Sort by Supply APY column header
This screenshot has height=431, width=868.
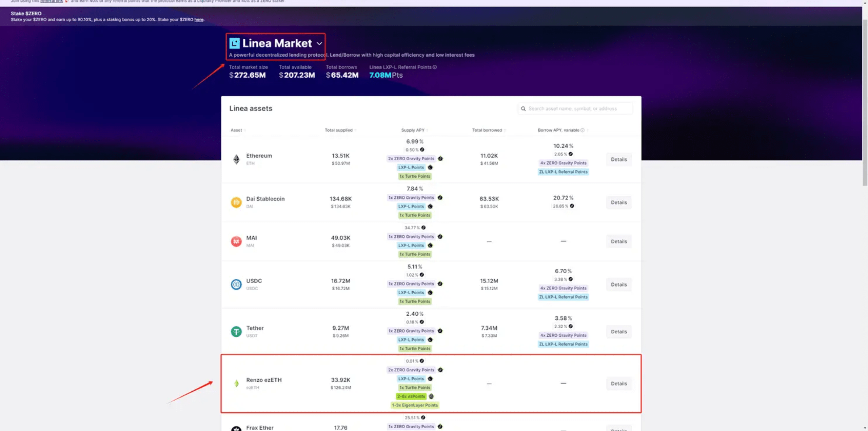pyautogui.click(x=413, y=130)
